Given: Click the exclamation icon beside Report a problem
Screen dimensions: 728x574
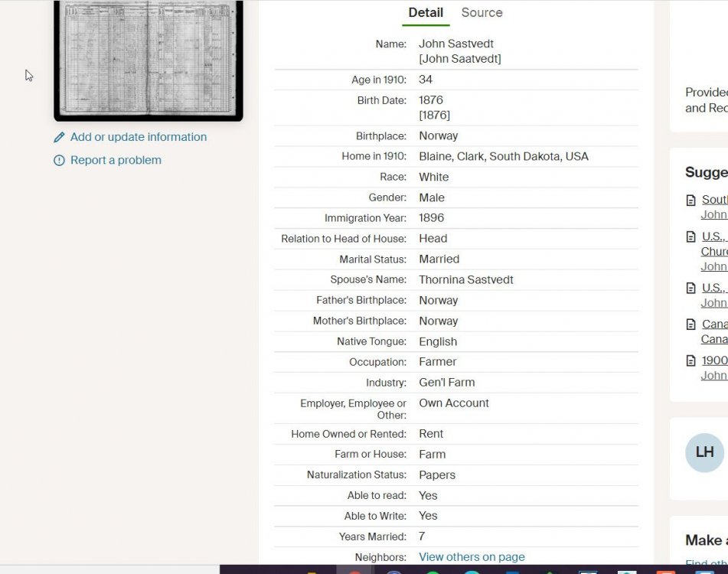Looking at the screenshot, I should 59,161.
